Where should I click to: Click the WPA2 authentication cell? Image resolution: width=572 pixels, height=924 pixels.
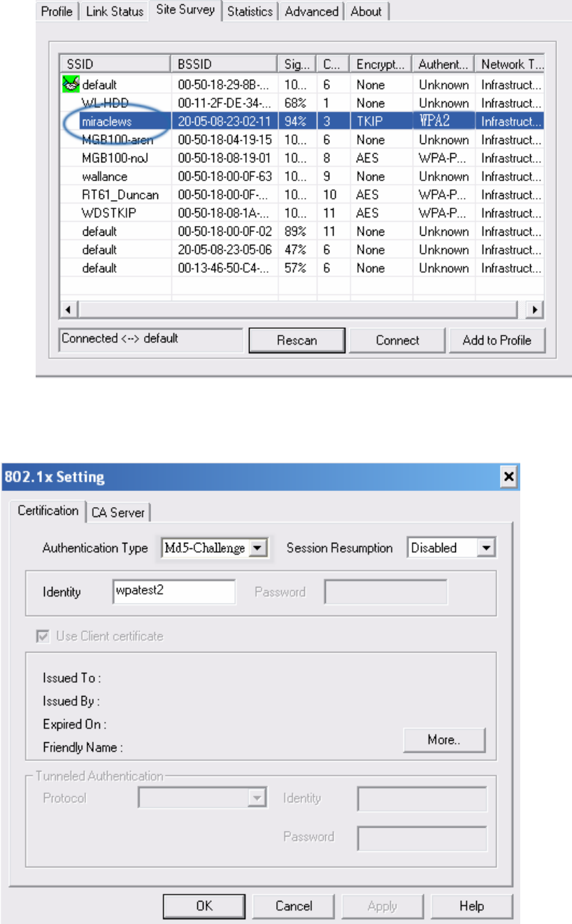click(444, 121)
